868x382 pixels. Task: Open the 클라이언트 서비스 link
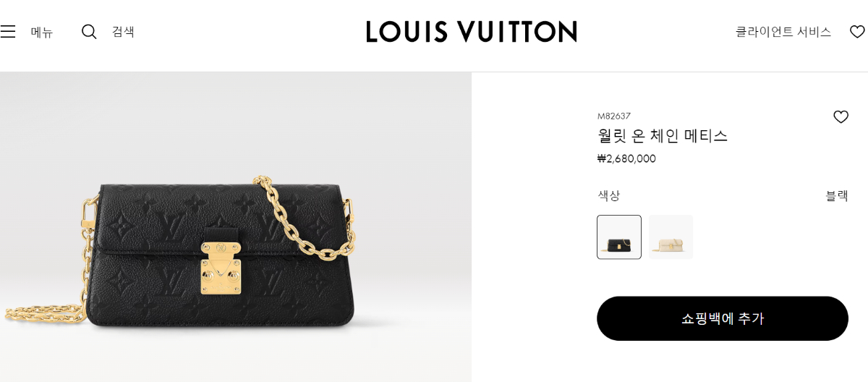coord(783,32)
